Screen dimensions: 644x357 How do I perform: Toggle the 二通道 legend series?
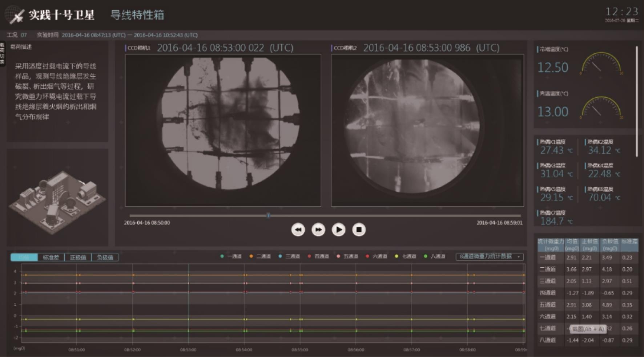260,256
